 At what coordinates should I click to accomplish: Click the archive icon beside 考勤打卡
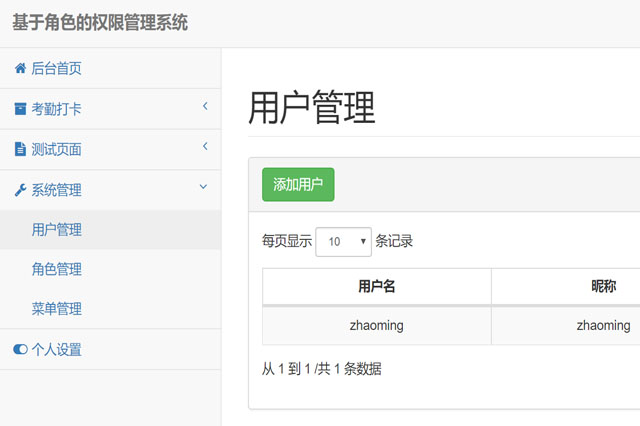click(20, 109)
